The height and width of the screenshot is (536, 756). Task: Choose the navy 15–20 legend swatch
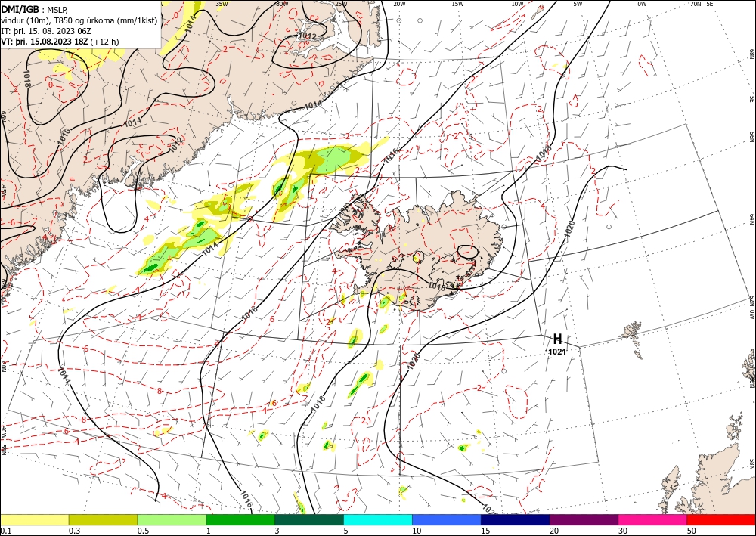click(516, 519)
